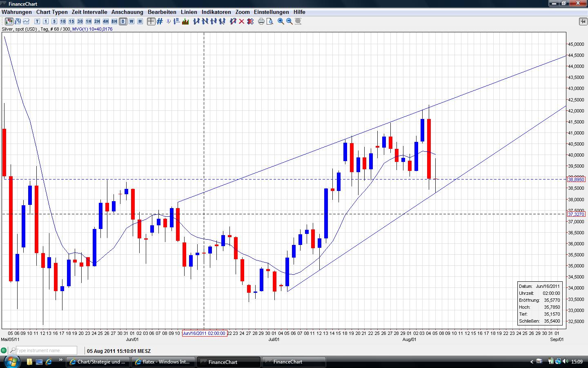588x368 pixels.
Task: Select the 4H interval button
Action: pos(106,21)
